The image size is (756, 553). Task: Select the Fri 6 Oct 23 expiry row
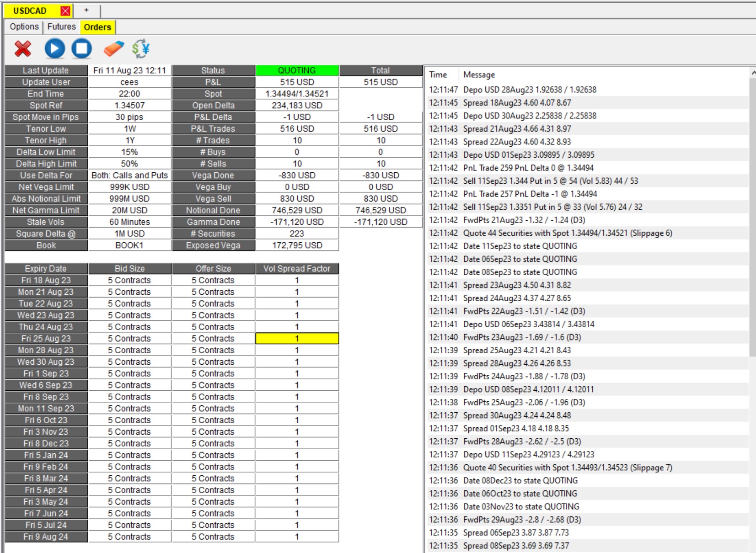pos(46,420)
